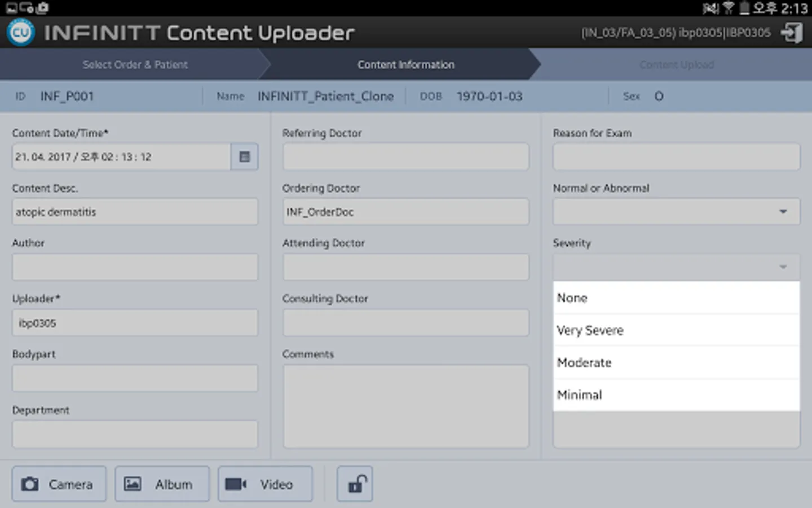Click the Author input field

click(x=135, y=267)
